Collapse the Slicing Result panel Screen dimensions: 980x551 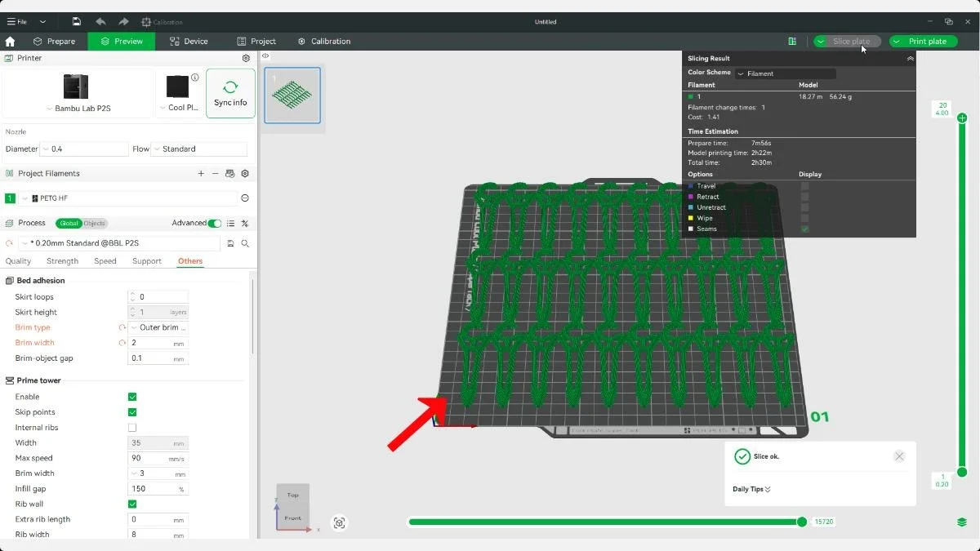[910, 59]
